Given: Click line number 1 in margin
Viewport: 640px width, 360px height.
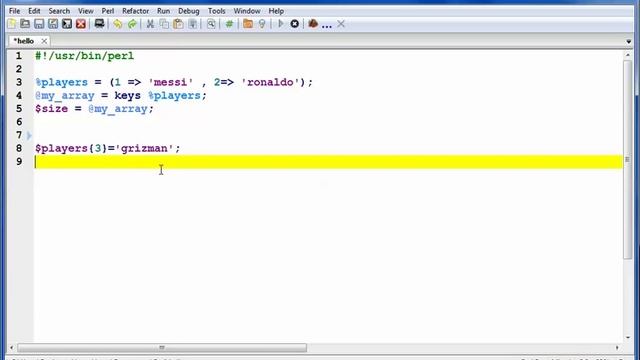Looking at the screenshot, I should pos(19,56).
